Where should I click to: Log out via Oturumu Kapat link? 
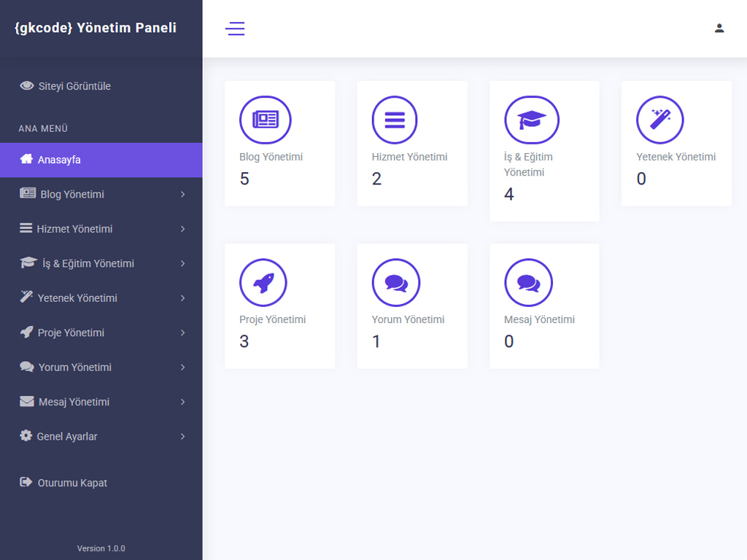[72, 483]
